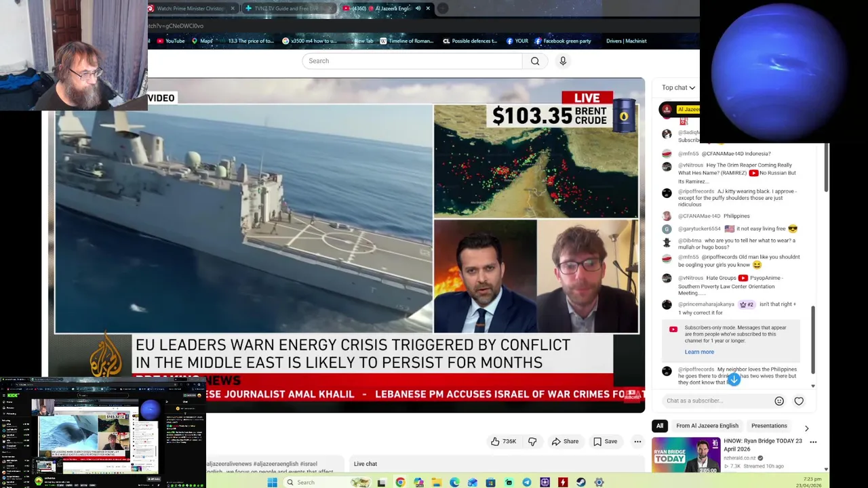
Task: Open options for HNOW Ryan Bridge video
Action: pos(813,442)
